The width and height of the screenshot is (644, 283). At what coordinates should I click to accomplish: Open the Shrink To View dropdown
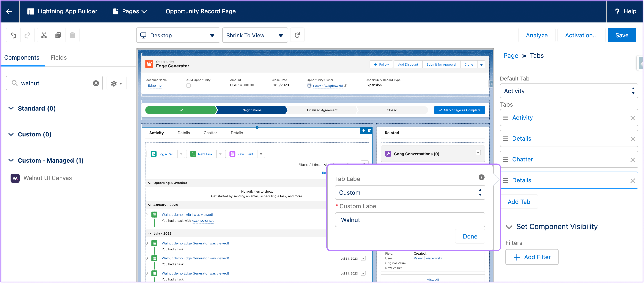click(x=255, y=35)
